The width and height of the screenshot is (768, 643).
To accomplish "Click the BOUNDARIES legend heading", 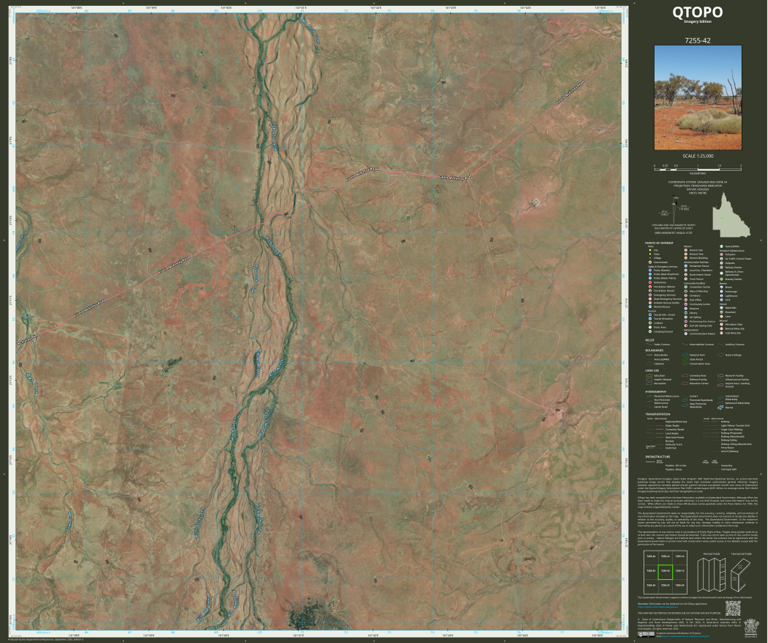I will (x=654, y=350).
